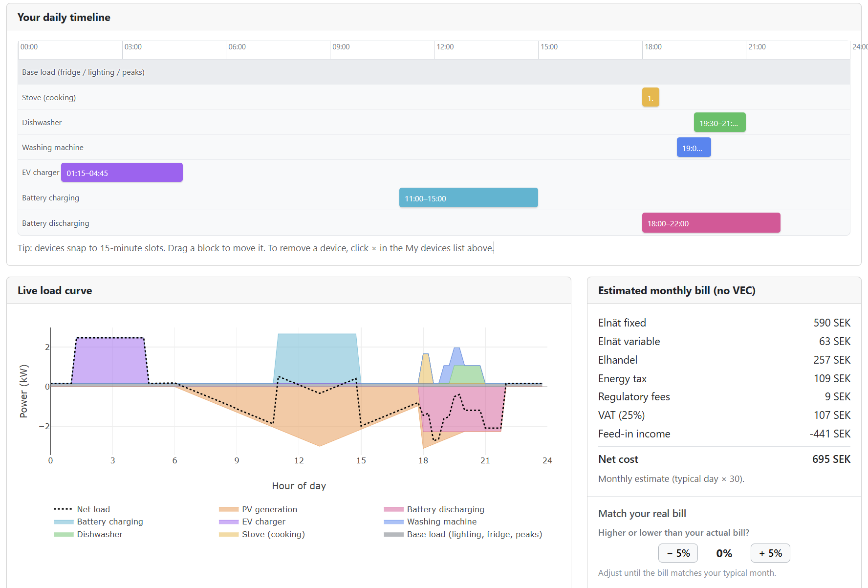
Task: Toggle Washing machine series in legend
Action: point(430,522)
